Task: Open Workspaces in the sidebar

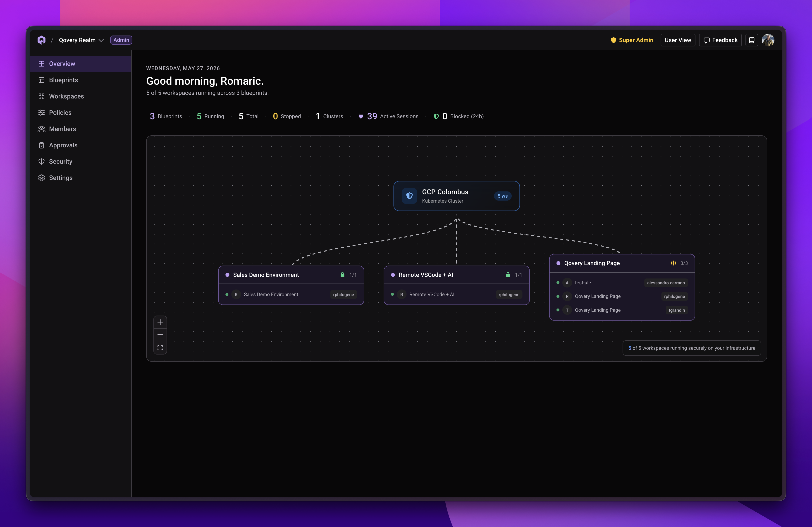Action: [81, 96]
